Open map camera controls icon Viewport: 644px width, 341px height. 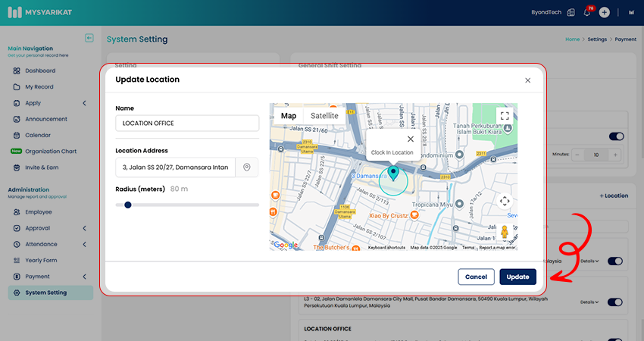pos(505,201)
